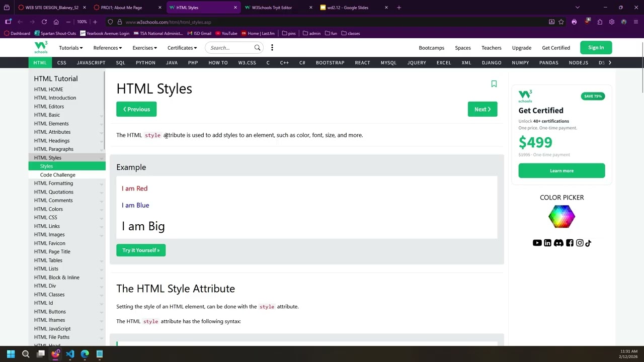This screenshot has height=362, width=644.
Task: Open W3Schools YouTube social icon
Action: tap(537, 243)
